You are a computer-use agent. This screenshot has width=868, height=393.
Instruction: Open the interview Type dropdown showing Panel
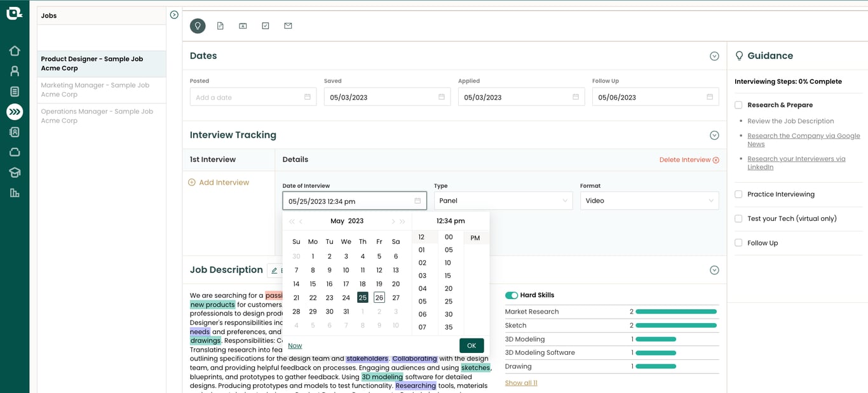pos(503,201)
